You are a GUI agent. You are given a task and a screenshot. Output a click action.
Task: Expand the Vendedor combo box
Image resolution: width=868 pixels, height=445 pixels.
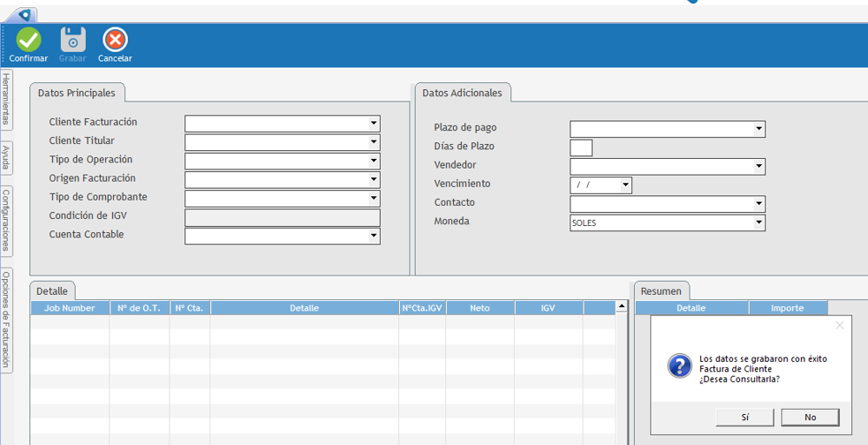point(759,167)
